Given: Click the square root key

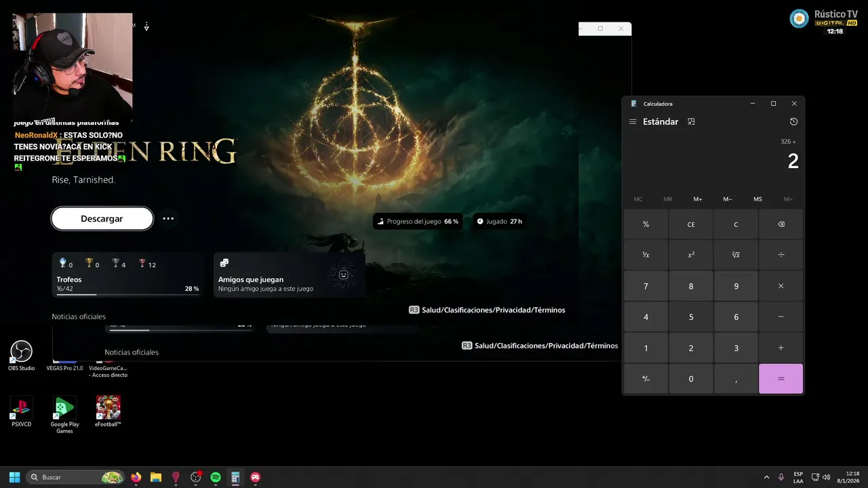Looking at the screenshot, I should point(736,255).
